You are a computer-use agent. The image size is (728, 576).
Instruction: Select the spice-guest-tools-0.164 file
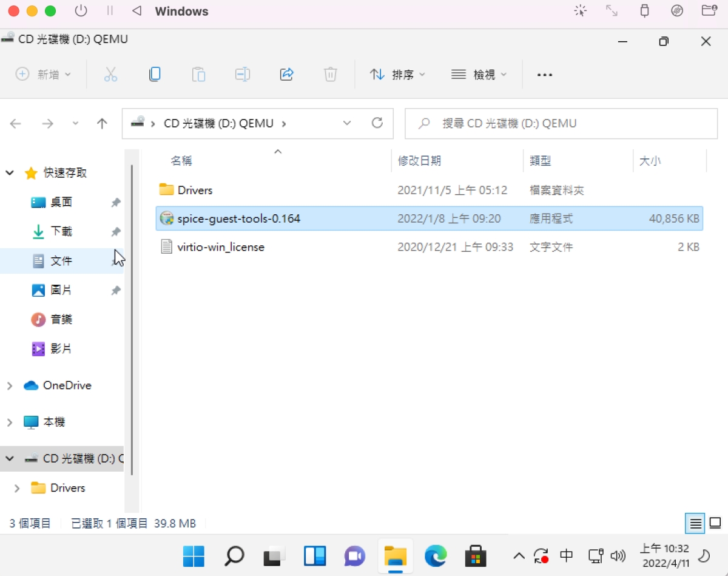(x=430, y=219)
